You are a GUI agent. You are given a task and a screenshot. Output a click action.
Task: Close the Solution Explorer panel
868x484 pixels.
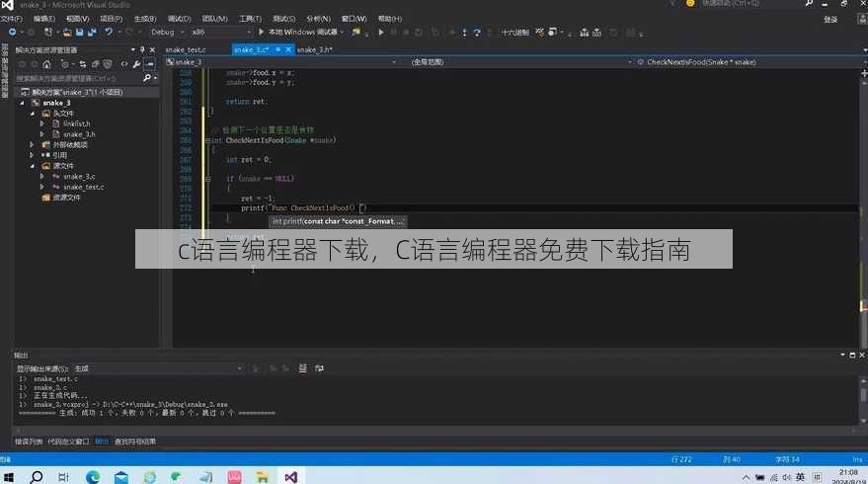click(152, 49)
